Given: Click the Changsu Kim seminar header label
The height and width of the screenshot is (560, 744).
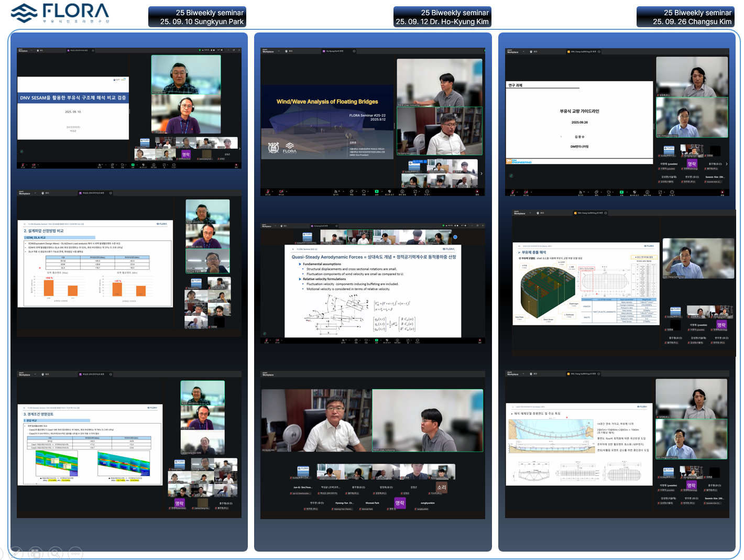Looking at the screenshot, I should click(685, 17).
